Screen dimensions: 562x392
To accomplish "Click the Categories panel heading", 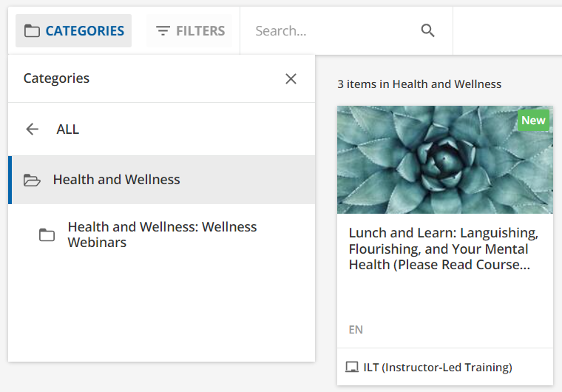I will point(56,78).
